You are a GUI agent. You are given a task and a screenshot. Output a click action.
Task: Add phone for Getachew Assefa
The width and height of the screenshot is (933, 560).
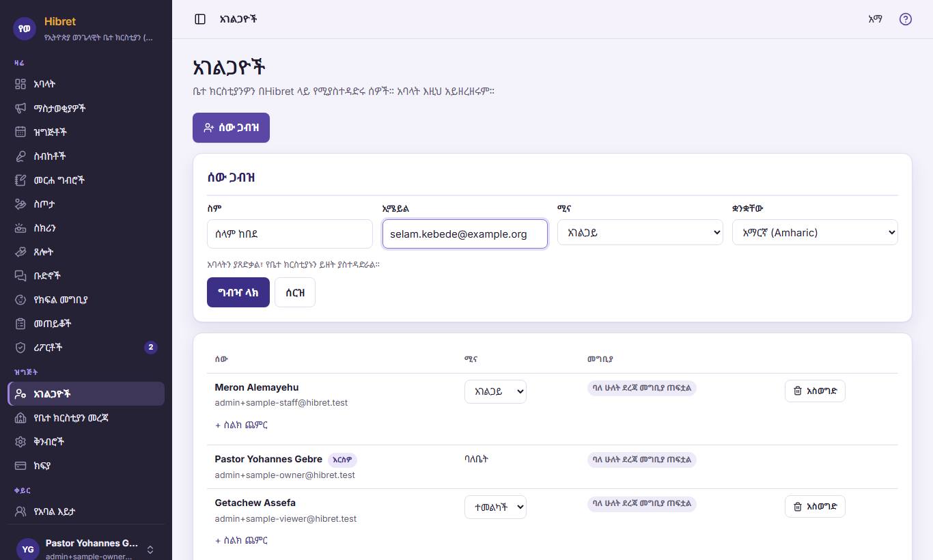(x=241, y=540)
